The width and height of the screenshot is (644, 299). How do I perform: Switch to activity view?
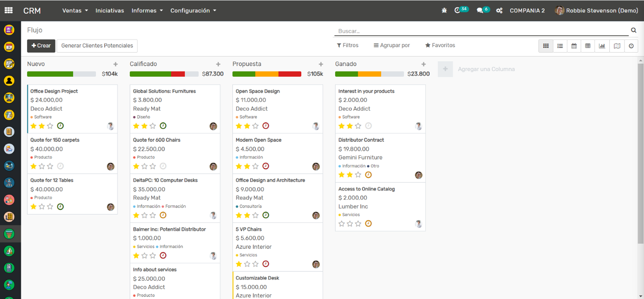(631, 46)
